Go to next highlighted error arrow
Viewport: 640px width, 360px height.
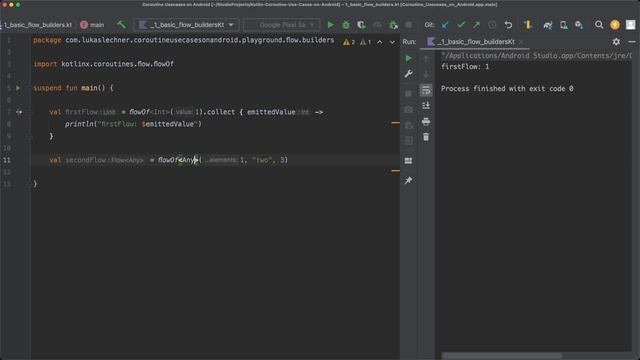click(392, 42)
